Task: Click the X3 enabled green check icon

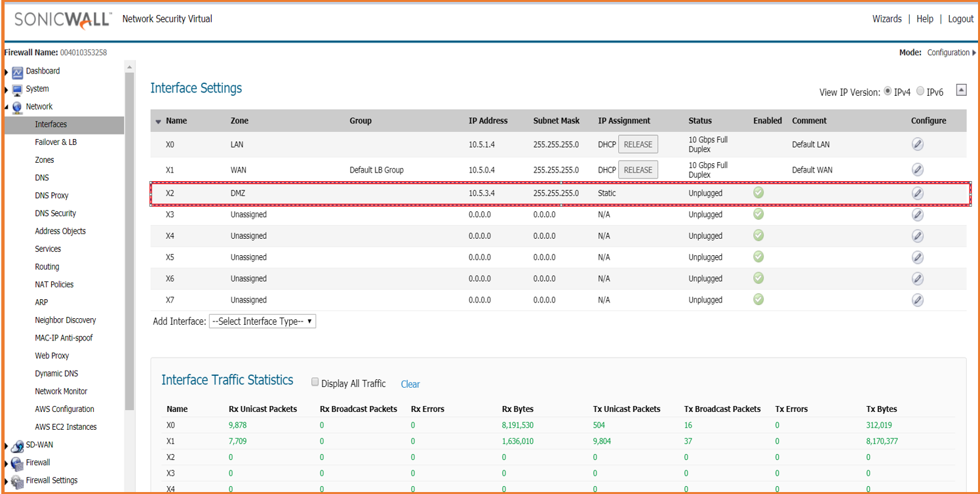Action: 758,214
